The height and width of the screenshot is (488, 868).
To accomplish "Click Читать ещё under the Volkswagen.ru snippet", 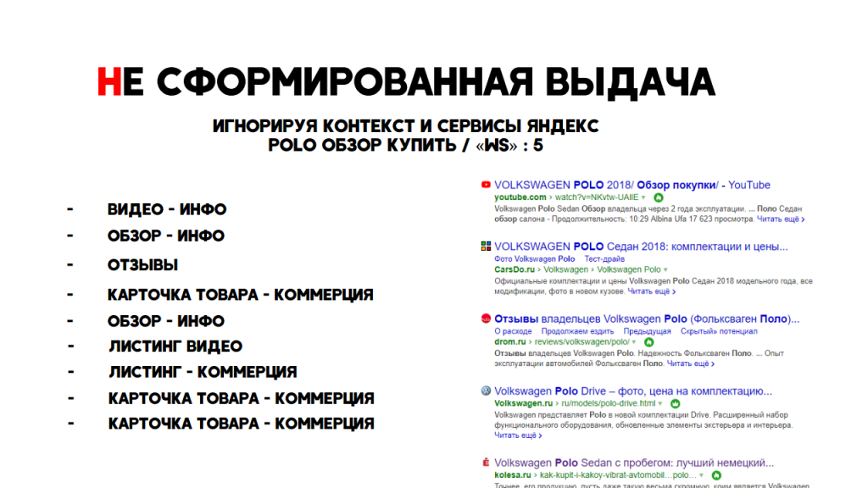I will (x=518, y=435).
